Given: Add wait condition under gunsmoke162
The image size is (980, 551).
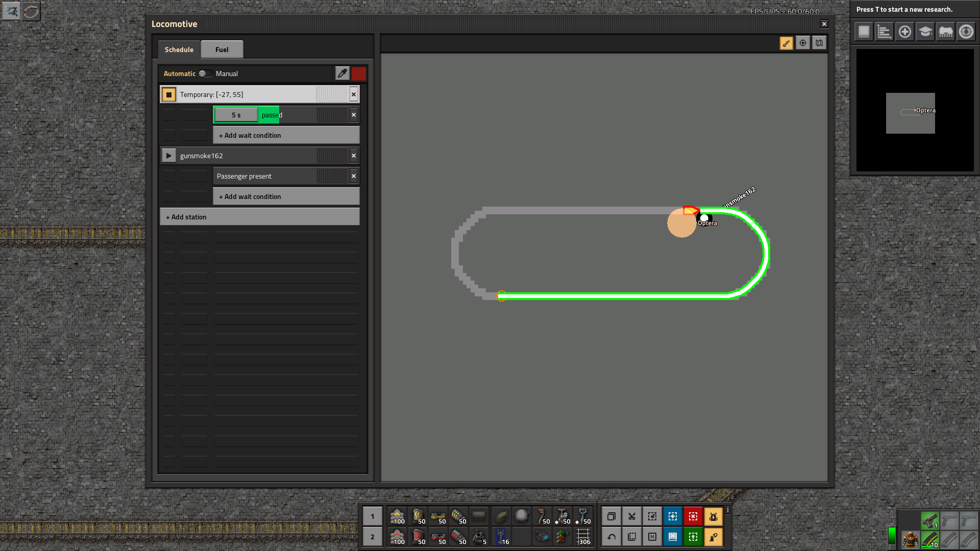Looking at the screenshot, I should [x=286, y=196].
